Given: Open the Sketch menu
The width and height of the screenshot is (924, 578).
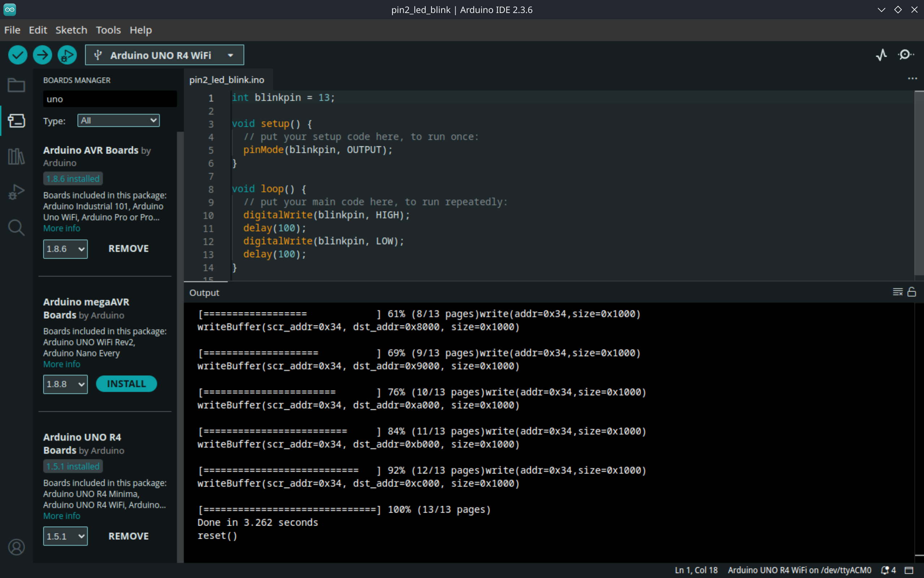Looking at the screenshot, I should pyautogui.click(x=71, y=30).
